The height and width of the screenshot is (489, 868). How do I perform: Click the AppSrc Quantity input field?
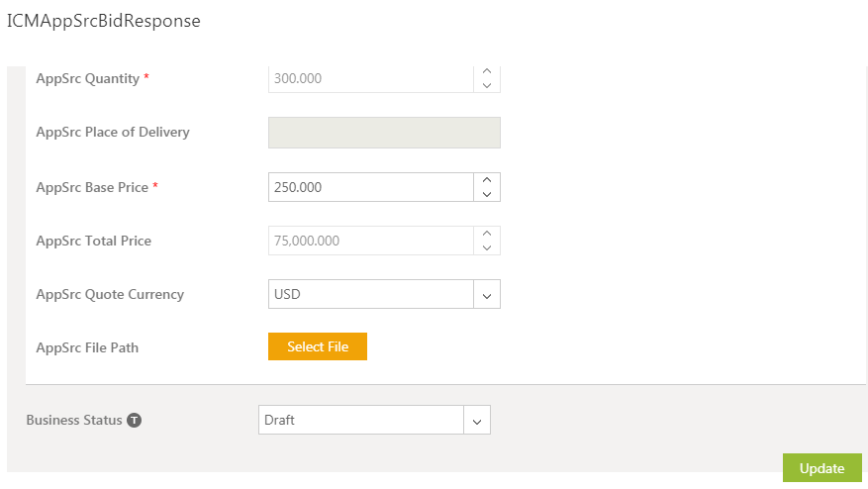371,78
